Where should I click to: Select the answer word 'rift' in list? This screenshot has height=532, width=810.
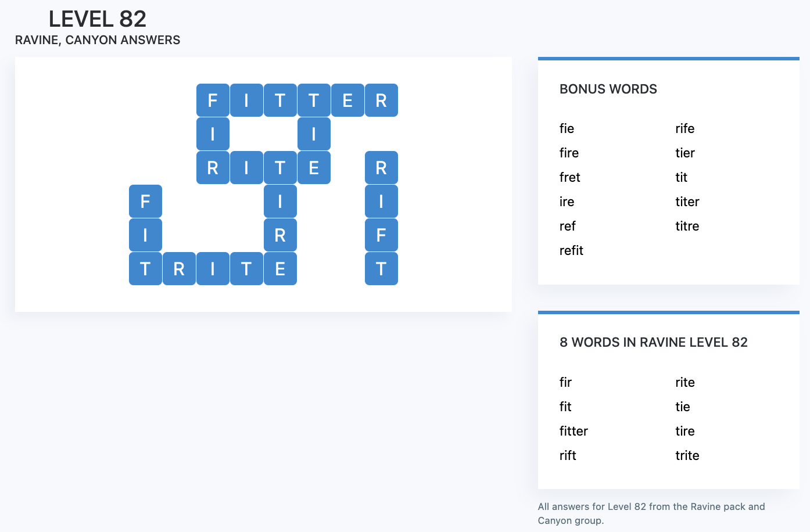568,455
